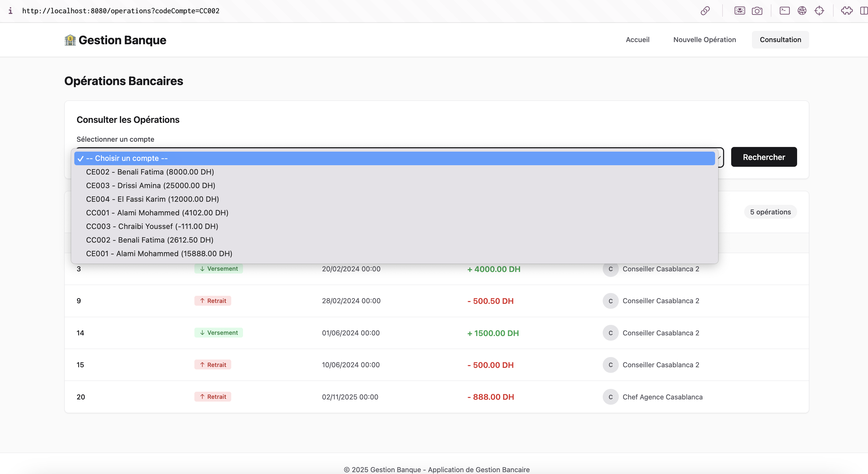This screenshot has height=474, width=868.
Task: Go to the Accueil nav item
Action: [637, 40]
